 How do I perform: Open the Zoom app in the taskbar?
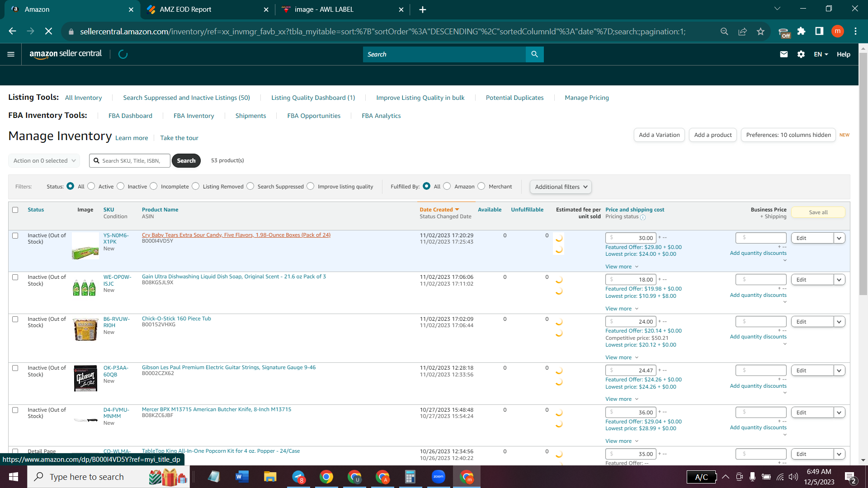pos(439,477)
